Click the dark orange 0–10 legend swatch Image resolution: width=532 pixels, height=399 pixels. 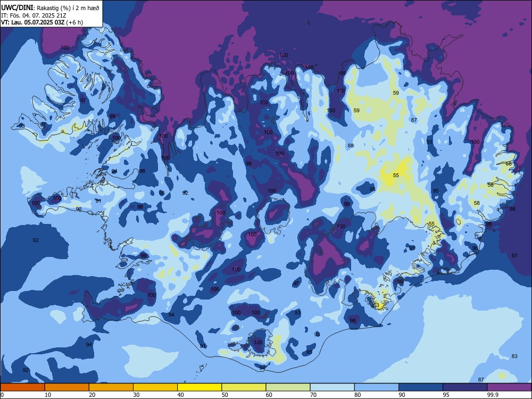pyautogui.click(x=22, y=387)
